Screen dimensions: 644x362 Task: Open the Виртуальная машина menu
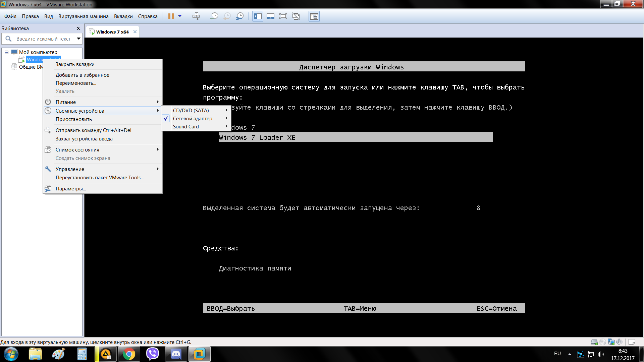[x=83, y=16]
